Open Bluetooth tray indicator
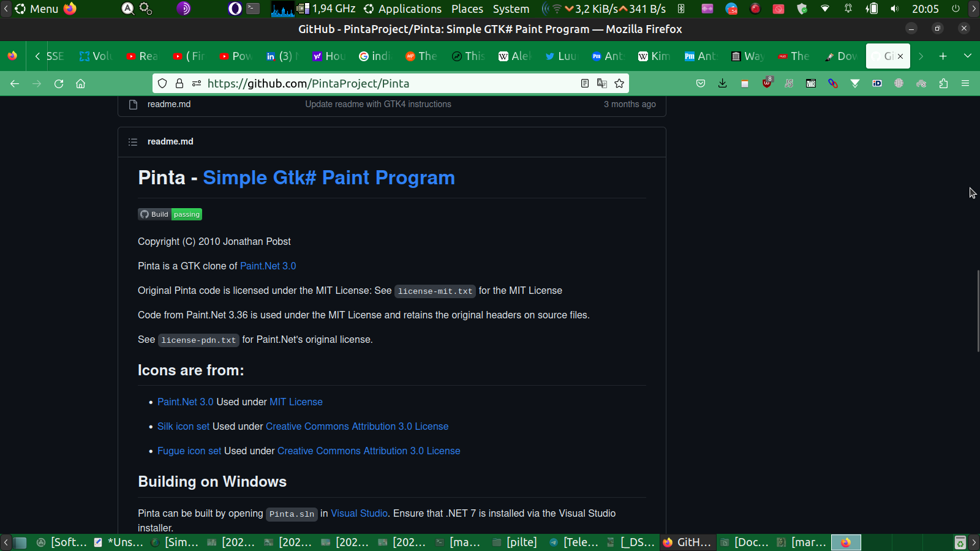 (681, 9)
